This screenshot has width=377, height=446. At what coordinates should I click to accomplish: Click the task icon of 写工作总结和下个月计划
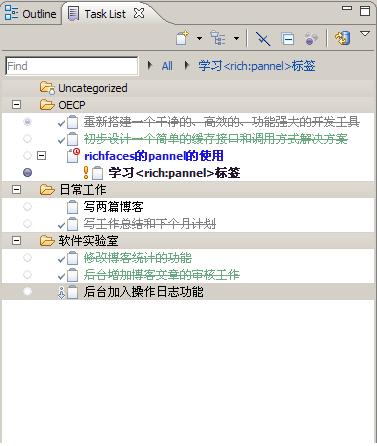click(72, 224)
